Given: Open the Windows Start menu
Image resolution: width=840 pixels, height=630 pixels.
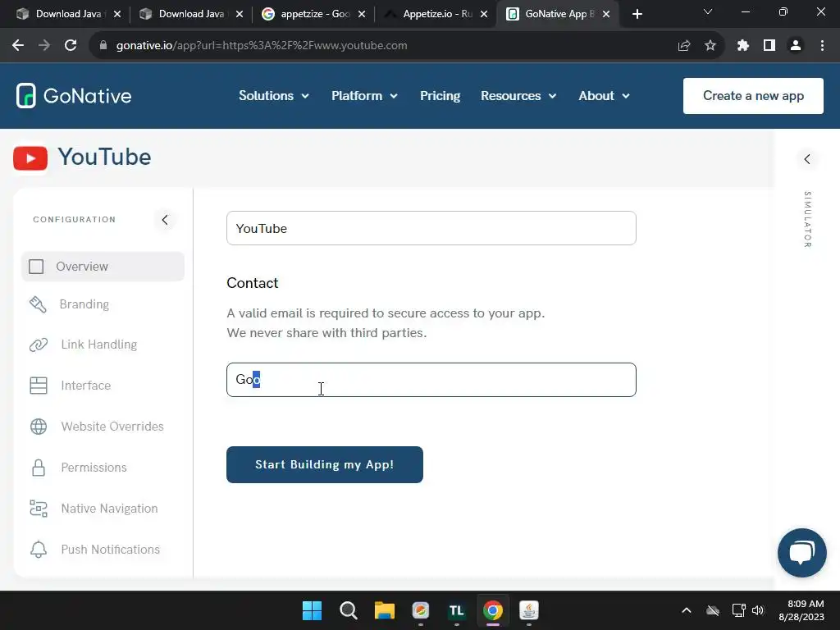Looking at the screenshot, I should pyautogui.click(x=312, y=610).
